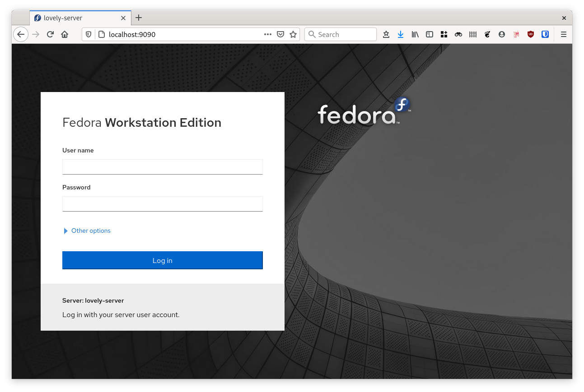Image resolution: width=584 pixels, height=392 pixels.
Task: Go back with the browser back arrow
Action: pos(21,34)
